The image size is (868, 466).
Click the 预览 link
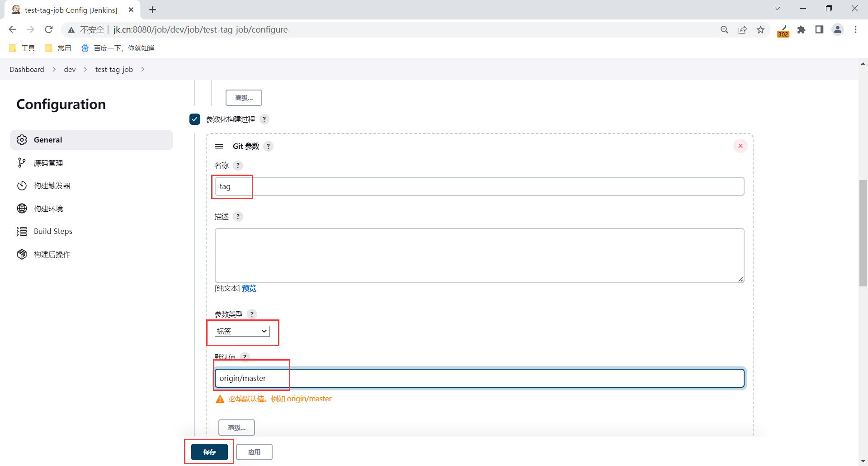coord(249,288)
